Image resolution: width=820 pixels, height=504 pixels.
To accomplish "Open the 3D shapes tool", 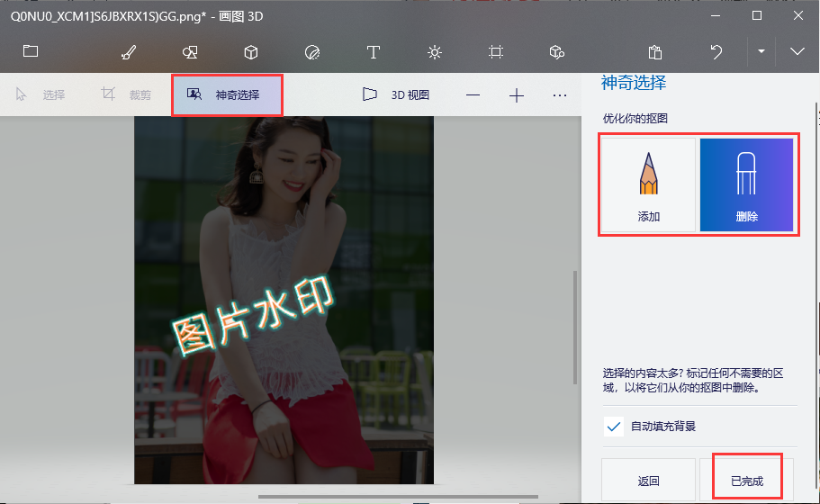I will click(252, 52).
